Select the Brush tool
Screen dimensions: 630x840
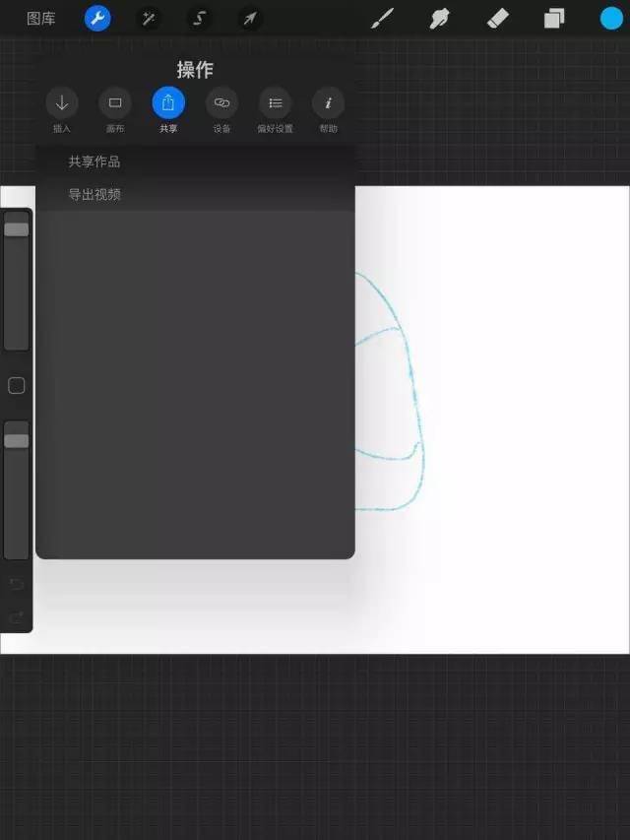point(383,19)
